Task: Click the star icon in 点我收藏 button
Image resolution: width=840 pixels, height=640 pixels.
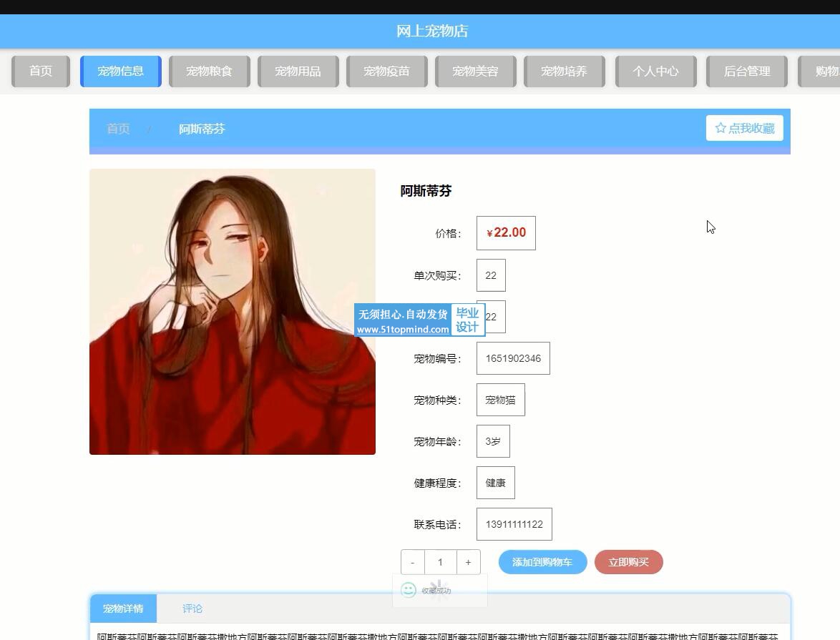Action: click(721, 128)
